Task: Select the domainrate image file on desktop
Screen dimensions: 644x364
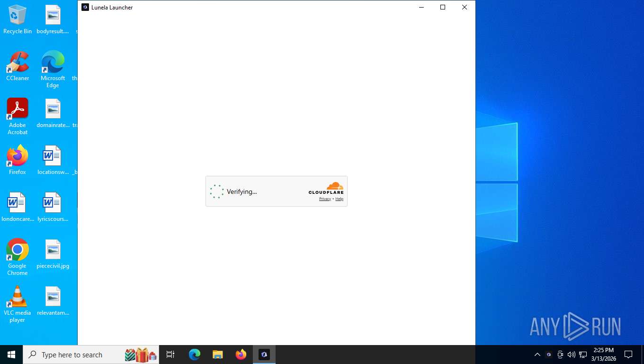Action: click(x=53, y=113)
